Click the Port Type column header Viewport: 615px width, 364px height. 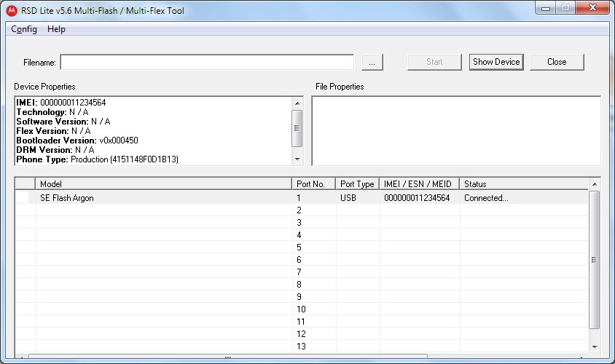click(357, 183)
